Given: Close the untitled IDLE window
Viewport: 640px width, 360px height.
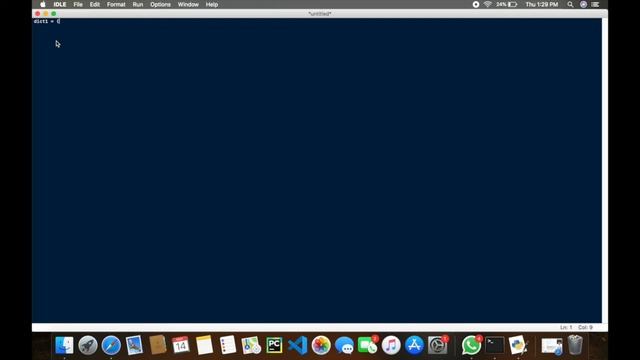Looking at the screenshot, I should point(38,13).
